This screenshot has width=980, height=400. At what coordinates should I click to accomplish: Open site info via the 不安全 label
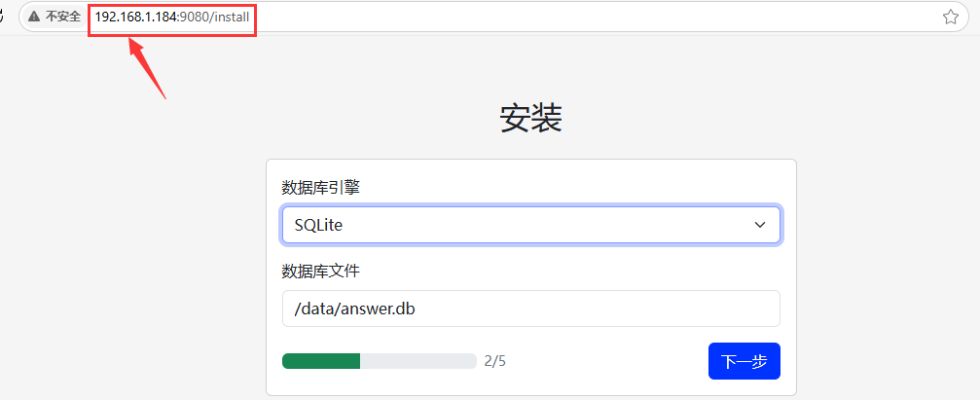(62, 17)
